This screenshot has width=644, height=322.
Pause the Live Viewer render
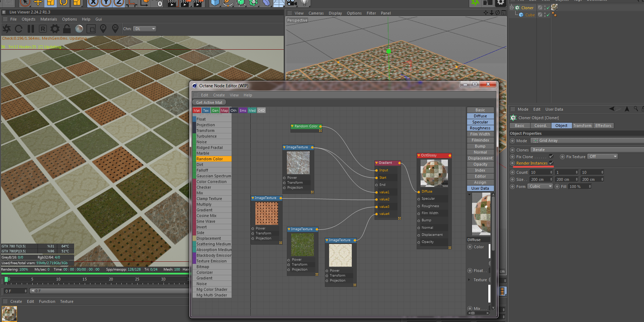pos(31,29)
